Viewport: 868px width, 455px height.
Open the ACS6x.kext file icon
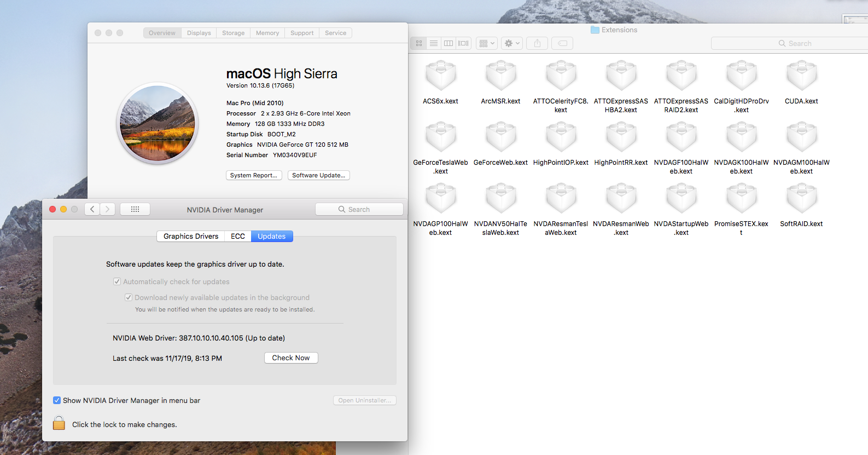[x=441, y=76]
